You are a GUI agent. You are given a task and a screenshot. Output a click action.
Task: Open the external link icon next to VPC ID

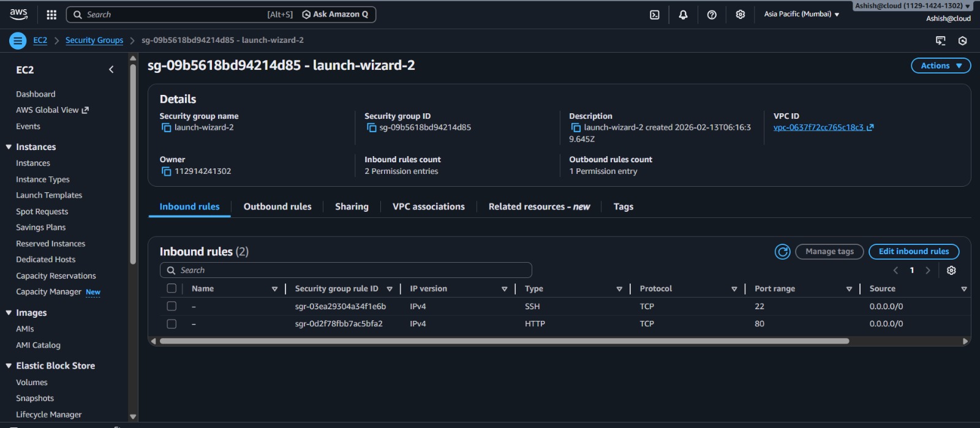tap(870, 127)
